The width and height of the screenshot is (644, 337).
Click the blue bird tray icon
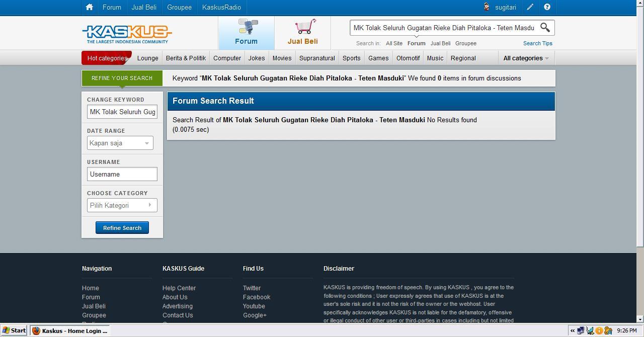coord(590,330)
